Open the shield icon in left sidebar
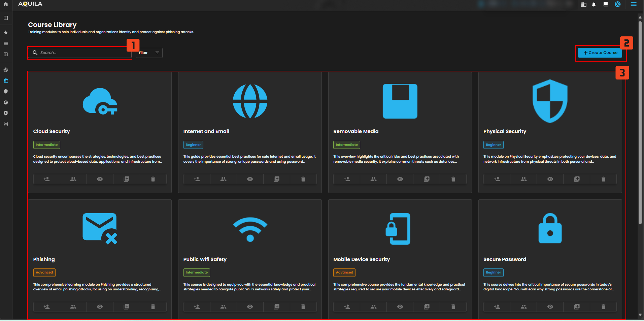Screen dimensions: 644x321 6,91
